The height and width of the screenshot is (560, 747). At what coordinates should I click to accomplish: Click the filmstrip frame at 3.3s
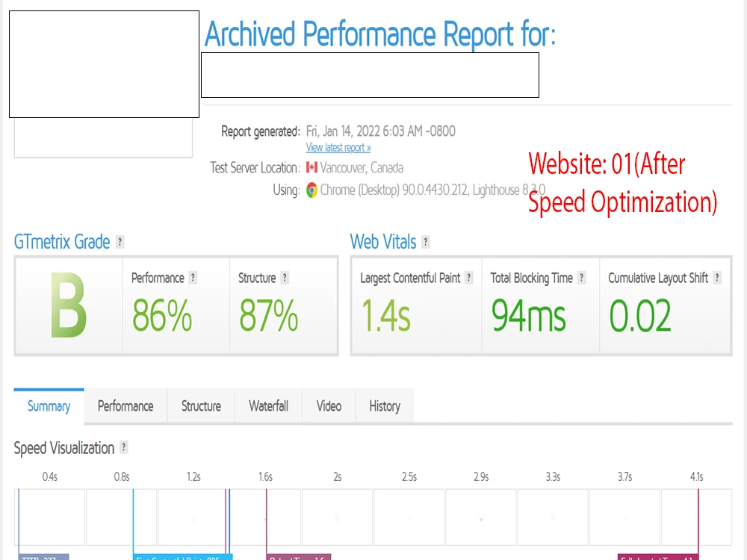point(553,517)
